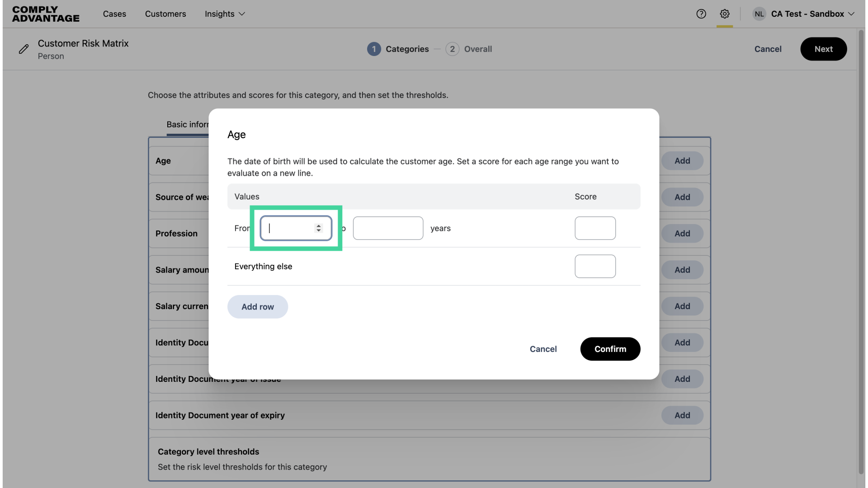Screen dimensions: 868x488
Task: Navigate to the Cases menu
Action: [x=114, y=14]
